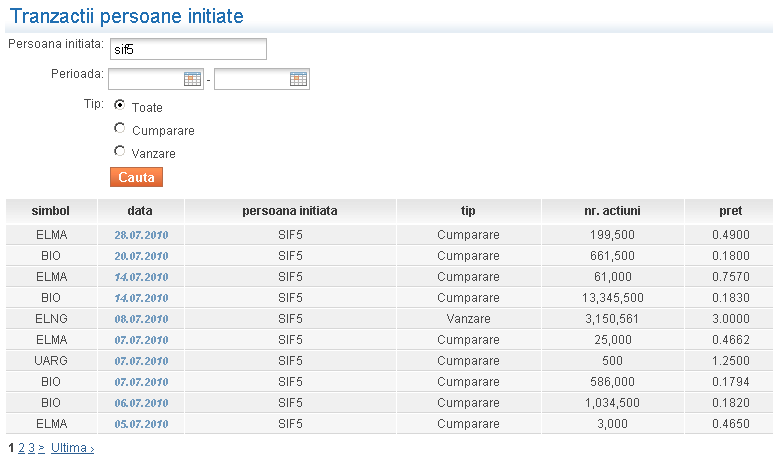This screenshot has width=773, height=457.
Task: Open the 07.07.2010 date in UARG row
Action: (x=141, y=361)
